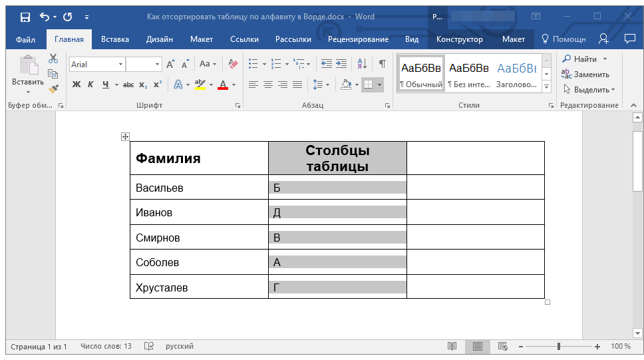
Task: Sort table alphabetically with A-Z icon
Action: click(362, 64)
